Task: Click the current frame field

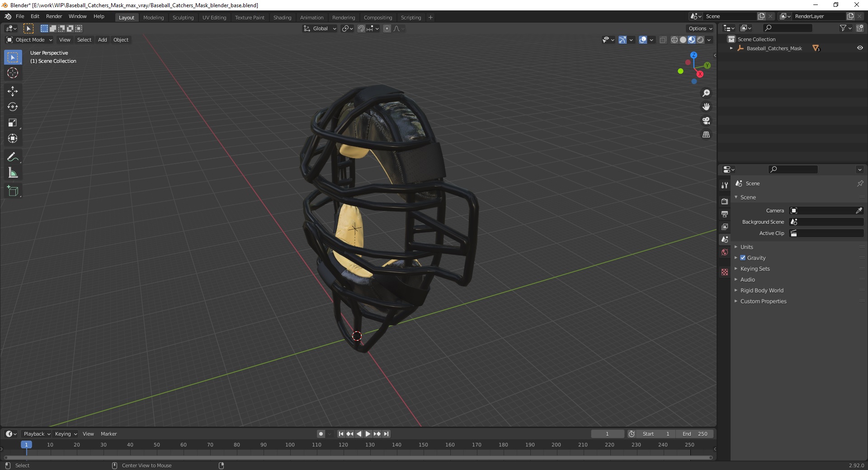Action: click(607, 434)
